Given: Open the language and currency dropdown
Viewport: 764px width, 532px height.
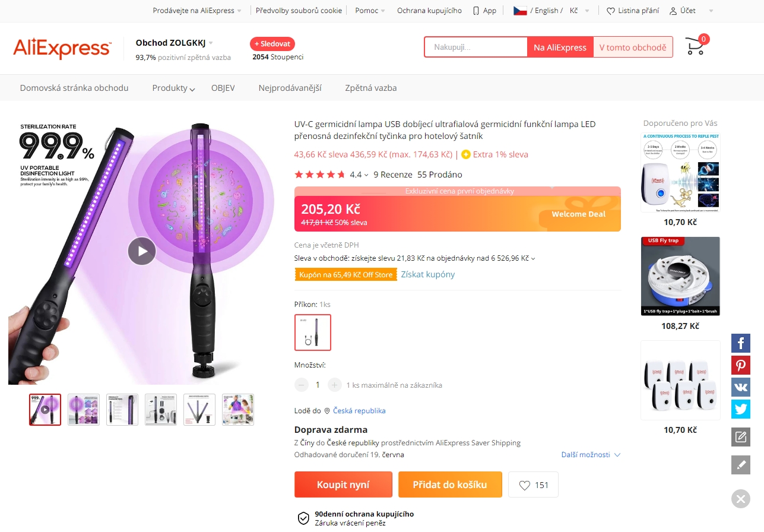Looking at the screenshot, I should click(551, 11).
